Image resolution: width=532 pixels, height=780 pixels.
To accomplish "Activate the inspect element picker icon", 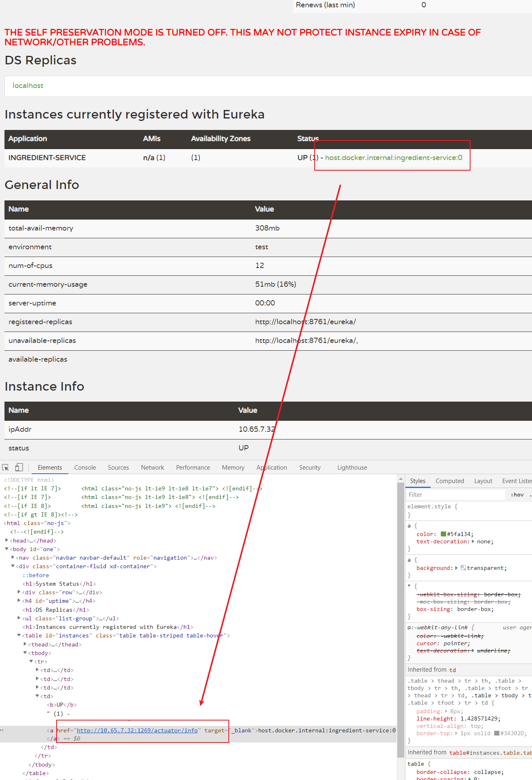I will tap(6, 468).
